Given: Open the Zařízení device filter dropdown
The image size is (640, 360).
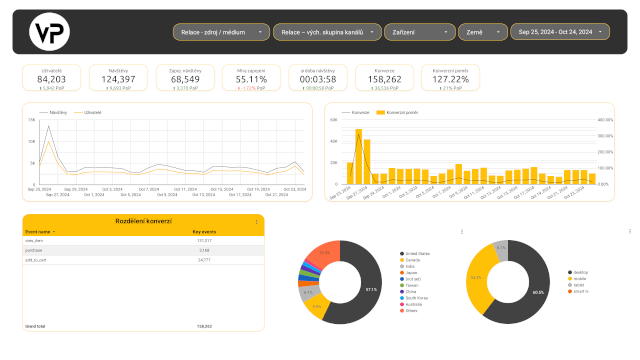Looking at the screenshot, I should [x=420, y=32].
